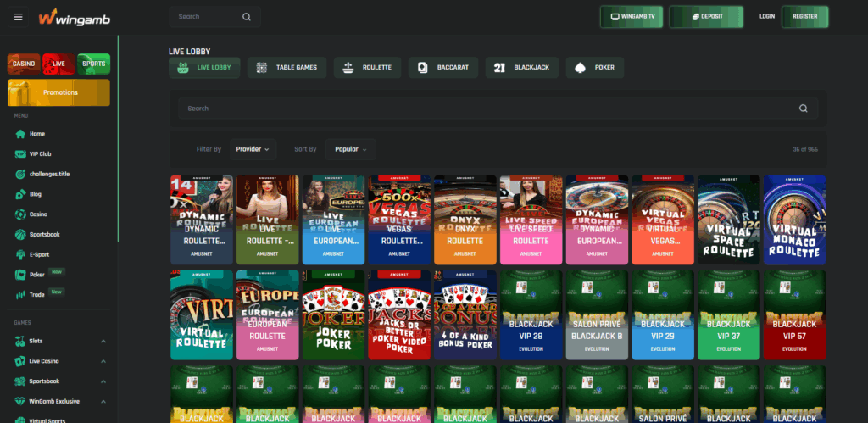Viewport: 868px width, 423px height.
Task: Click the Baccarat cards icon
Action: [x=423, y=68]
